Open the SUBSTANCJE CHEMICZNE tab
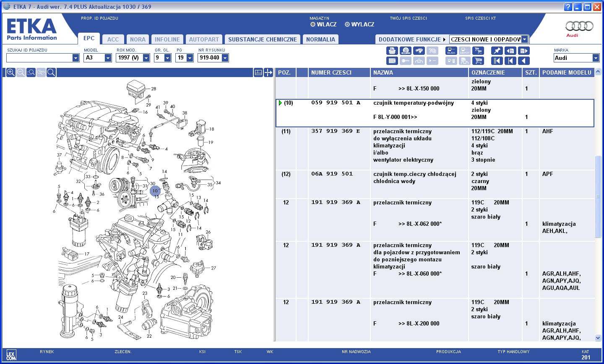The height and width of the screenshot is (364, 604). point(263,39)
